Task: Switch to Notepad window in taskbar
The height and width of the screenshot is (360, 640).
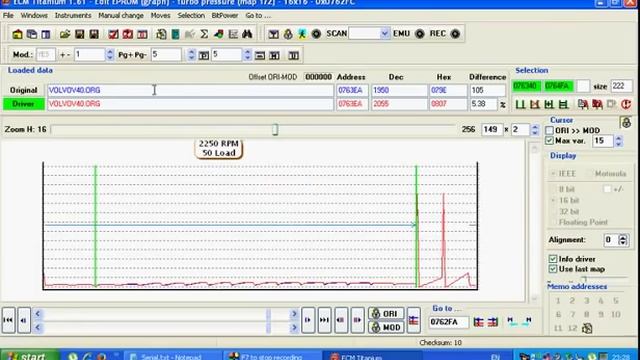Action: pos(173,356)
